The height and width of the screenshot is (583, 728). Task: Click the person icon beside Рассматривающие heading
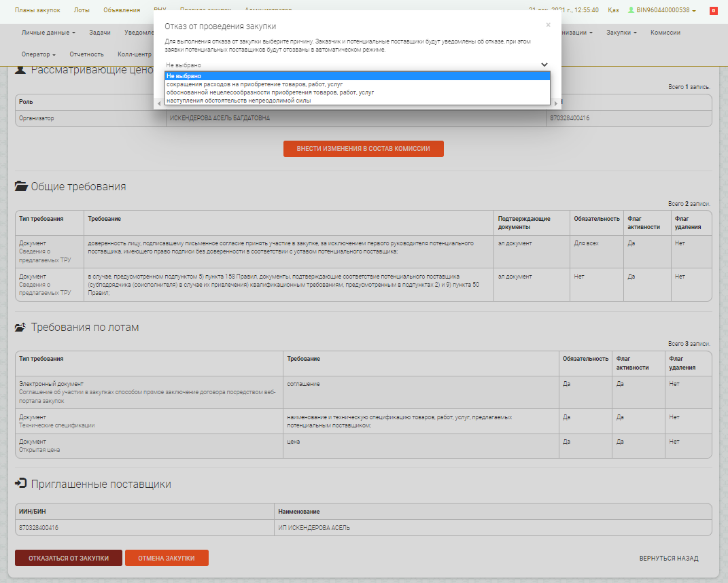pos(21,69)
